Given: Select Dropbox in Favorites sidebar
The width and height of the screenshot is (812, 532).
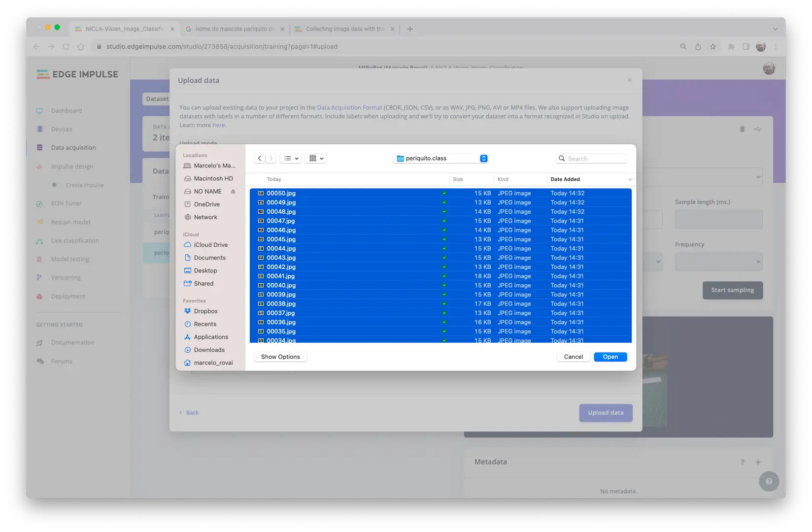Looking at the screenshot, I should pyautogui.click(x=205, y=311).
